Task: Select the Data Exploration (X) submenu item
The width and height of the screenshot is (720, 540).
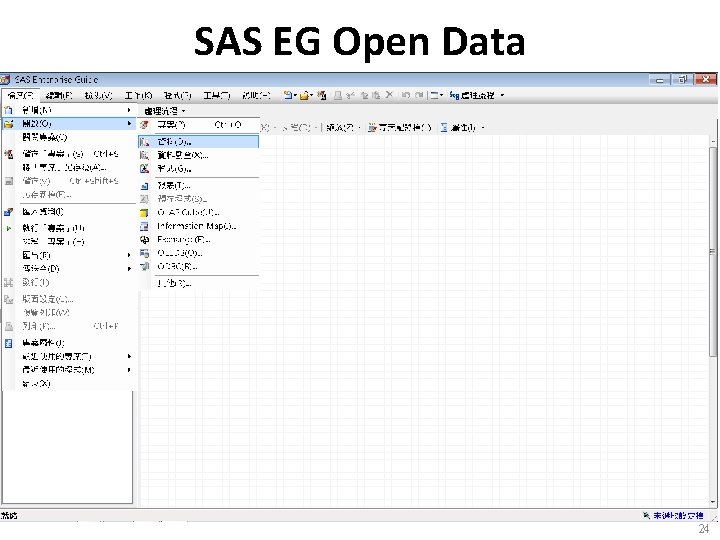Action: 198,155
